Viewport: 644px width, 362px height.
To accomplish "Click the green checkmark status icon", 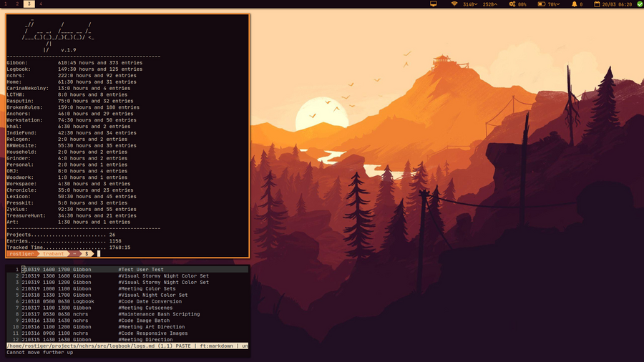I will pos(639,4).
